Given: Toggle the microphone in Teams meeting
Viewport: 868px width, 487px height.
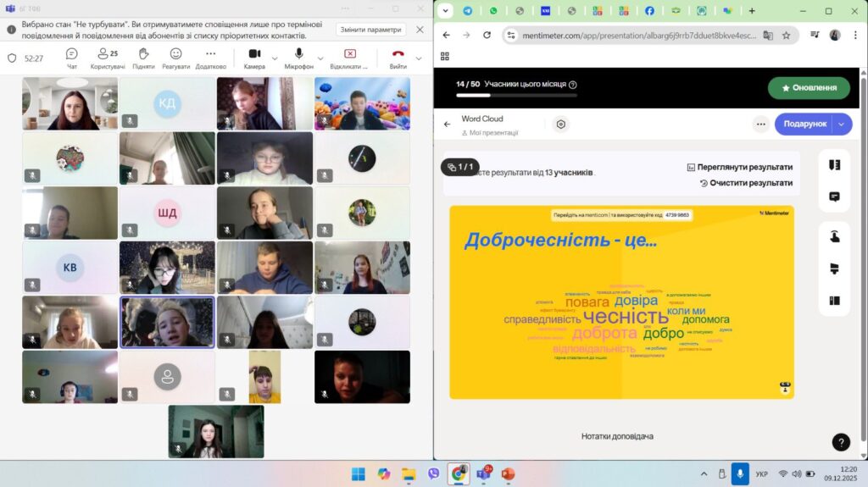Looking at the screenshot, I should (x=298, y=57).
